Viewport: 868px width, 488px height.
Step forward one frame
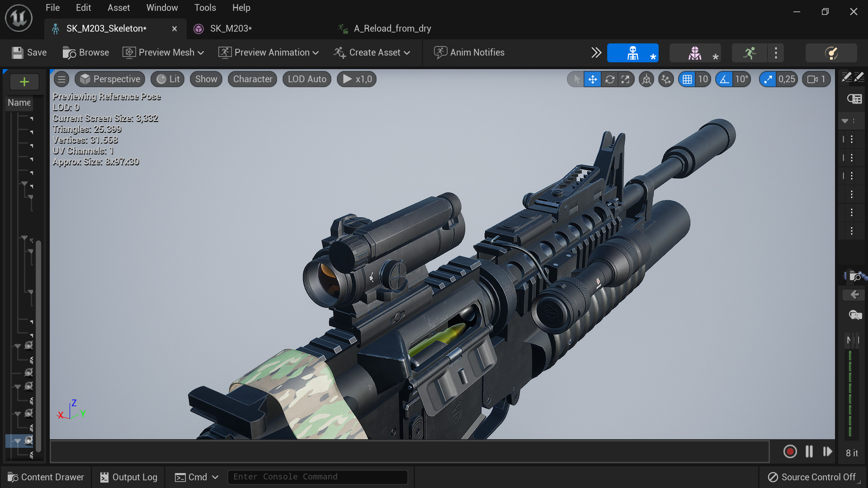coord(827,452)
